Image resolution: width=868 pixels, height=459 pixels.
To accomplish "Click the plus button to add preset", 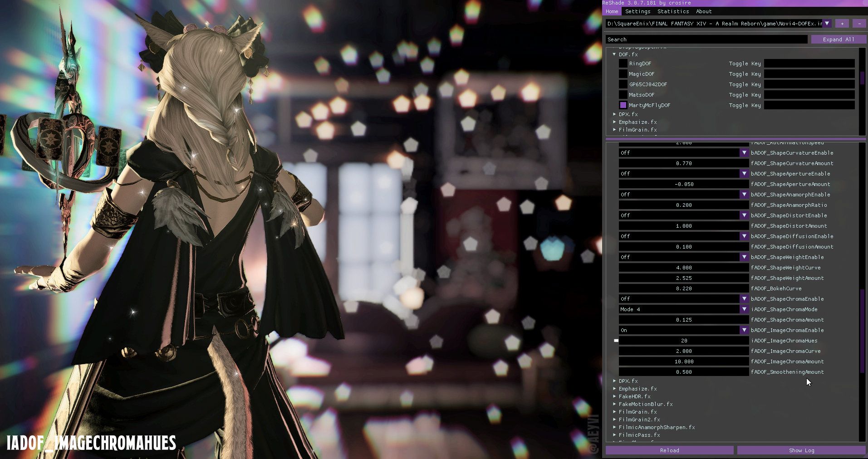I will point(842,23).
